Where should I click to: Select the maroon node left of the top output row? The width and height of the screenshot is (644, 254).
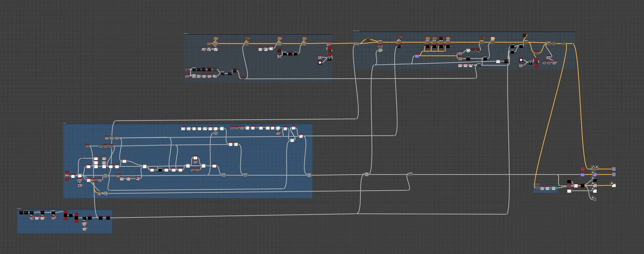[582, 169]
